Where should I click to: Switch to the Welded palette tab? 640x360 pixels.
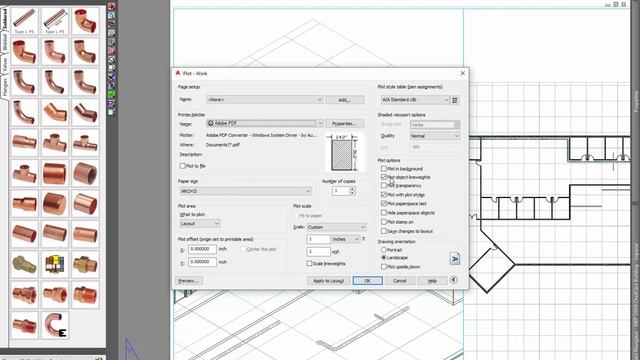point(4,43)
